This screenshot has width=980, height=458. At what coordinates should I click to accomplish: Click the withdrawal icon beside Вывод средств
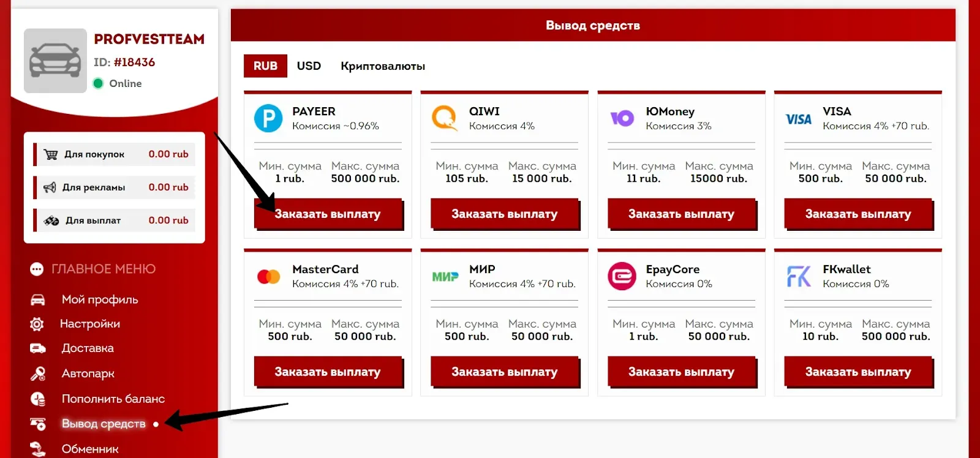pos(38,424)
